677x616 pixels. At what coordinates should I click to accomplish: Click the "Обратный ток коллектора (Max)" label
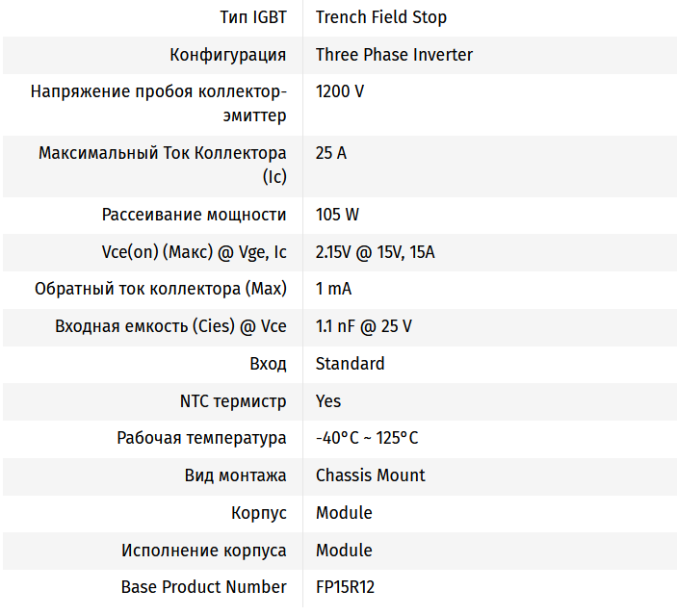[x=160, y=289]
